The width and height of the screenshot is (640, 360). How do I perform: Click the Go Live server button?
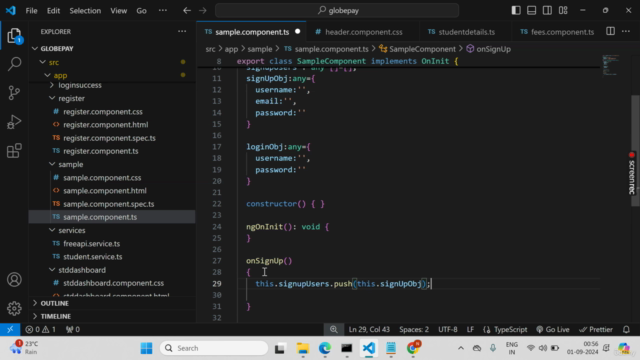(x=553, y=329)
